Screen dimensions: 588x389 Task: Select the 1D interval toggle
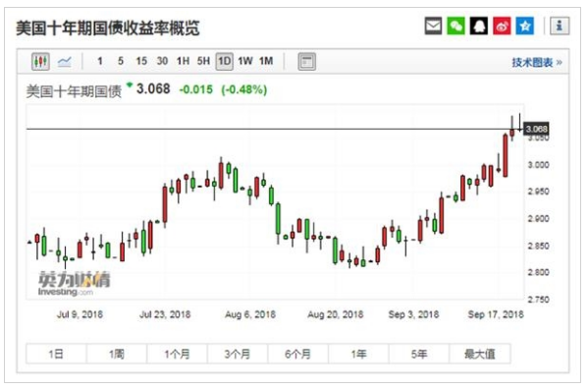click(x=224, y=61)
